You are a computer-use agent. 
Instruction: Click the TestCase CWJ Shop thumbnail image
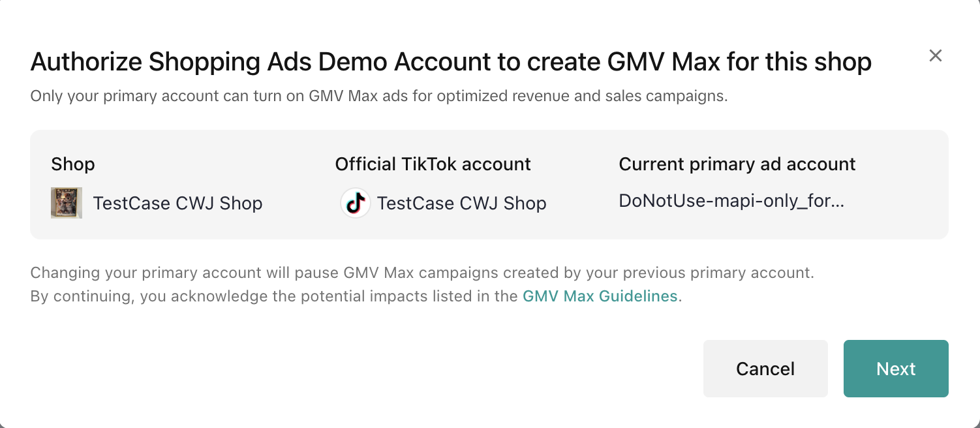coord(67,203)
